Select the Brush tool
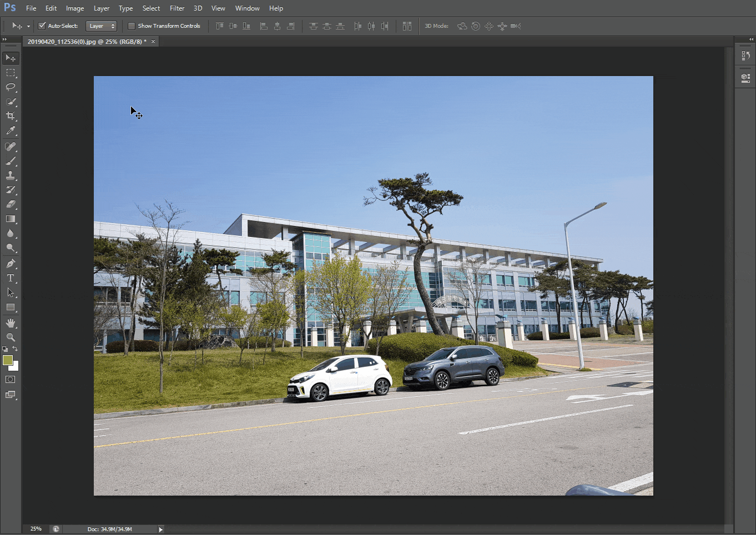Screen dimensions: 756x535 coord(11,161)
